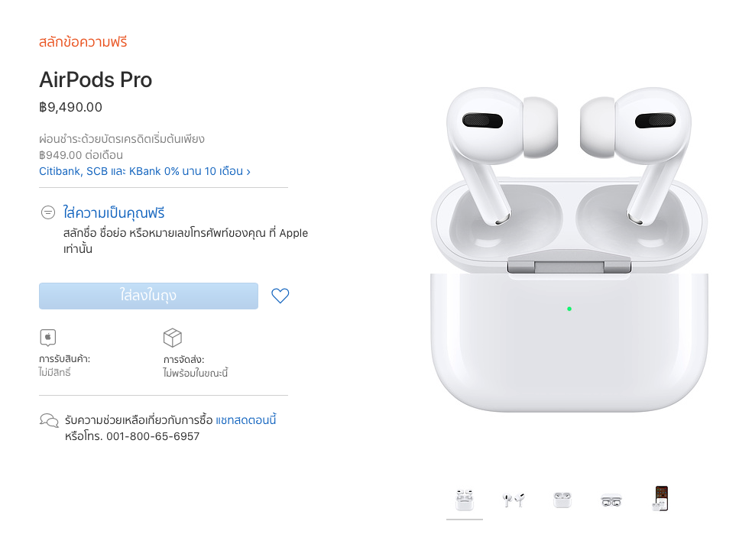Open แชทสดตอนนี้ live chat link
739x560 pixels.
click(x=245, y=419)
